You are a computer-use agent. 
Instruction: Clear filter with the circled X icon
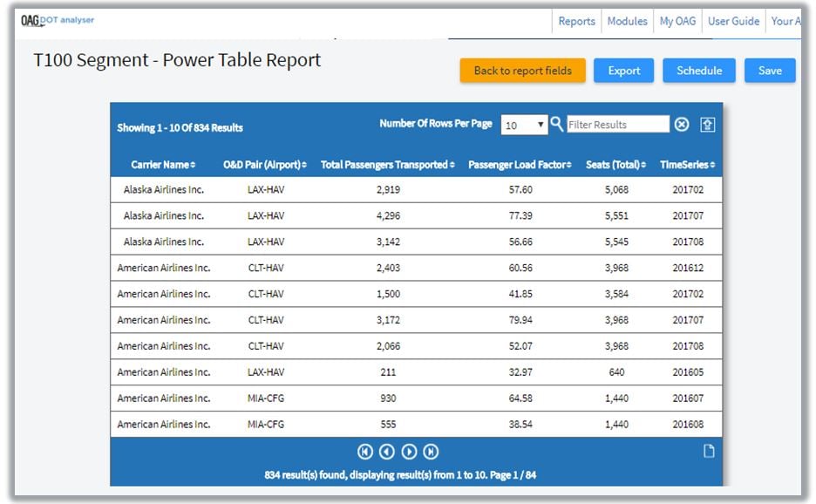tap(682, 125)
